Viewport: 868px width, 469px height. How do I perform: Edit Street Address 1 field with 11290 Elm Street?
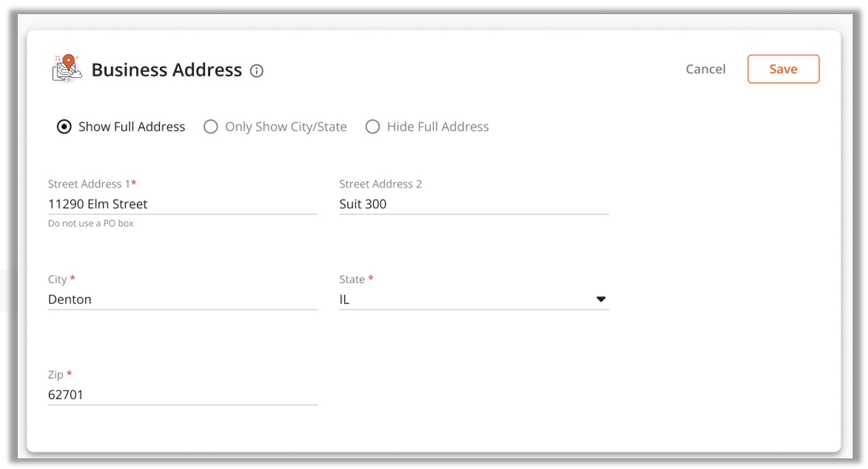[x=182, y=204]
